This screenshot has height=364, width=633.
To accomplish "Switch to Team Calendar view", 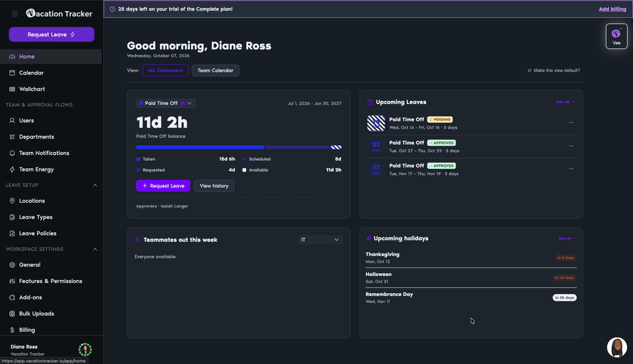I will click(215, 70).
